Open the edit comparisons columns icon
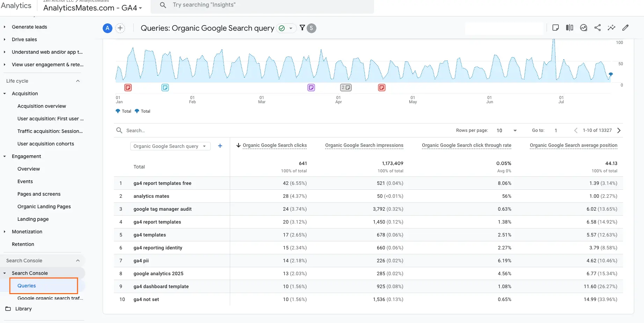The image size is (644, 323). (x=570, y=28)
